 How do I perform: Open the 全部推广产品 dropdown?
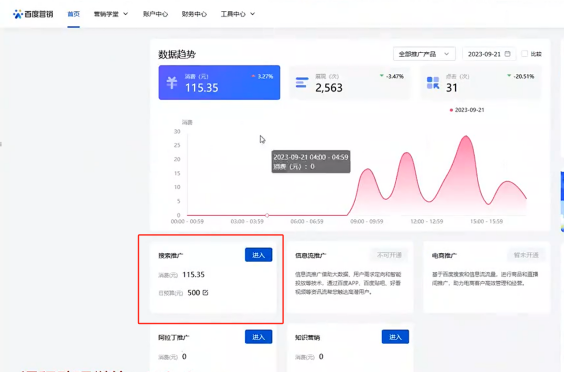coord(424,54)
